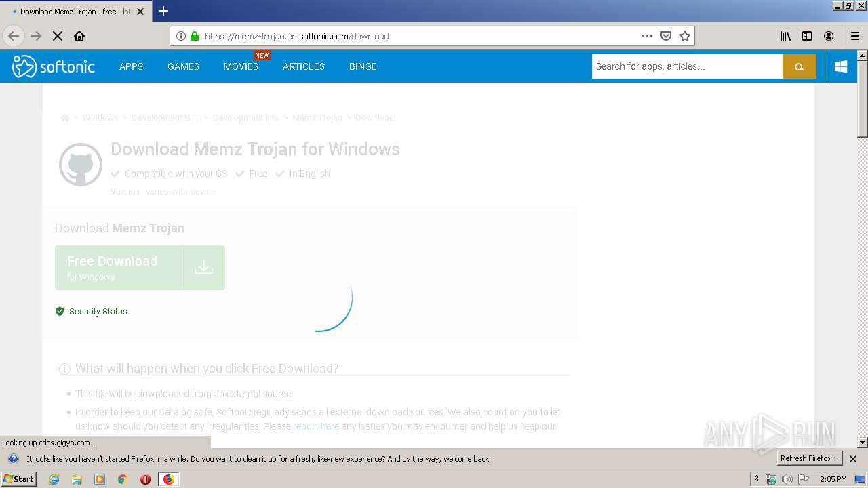This screenshot has width=868, height=488.
Task: Click the Action Center flag icon
Action: point(804,479)
